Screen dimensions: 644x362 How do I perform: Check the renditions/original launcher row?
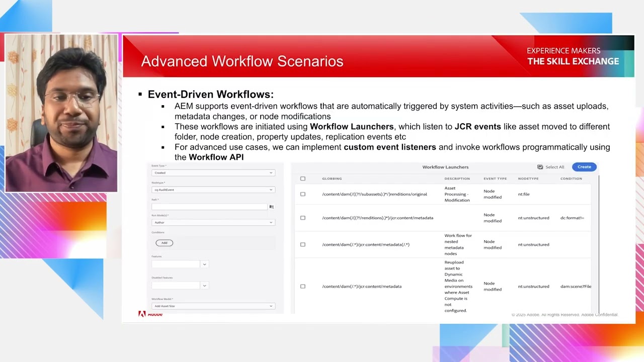(302, 194)
